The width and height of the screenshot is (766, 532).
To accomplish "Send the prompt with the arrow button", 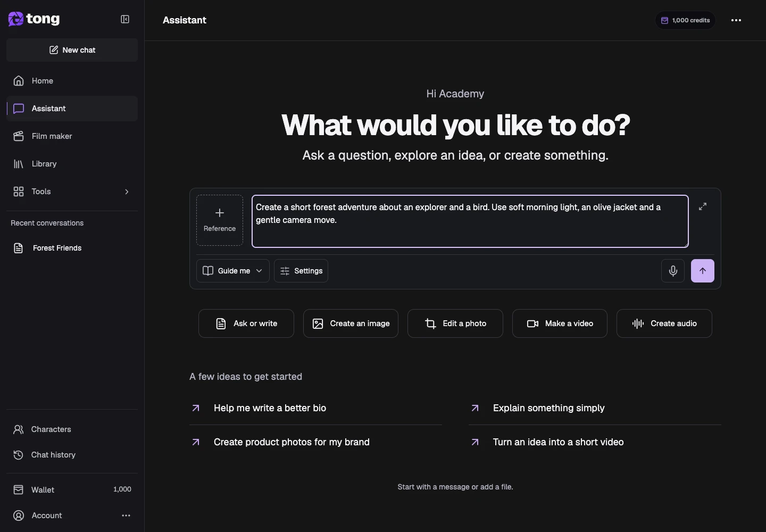I will [703, 271].
